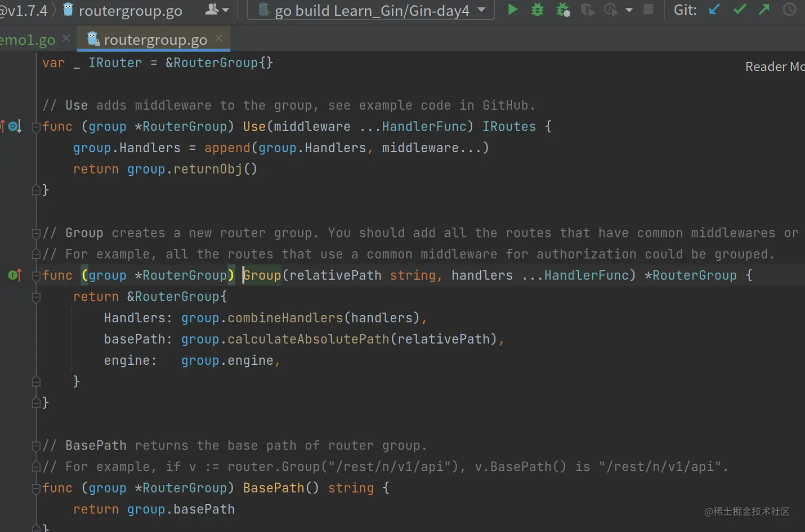Click returnObj method call

(x=208, y=169)
